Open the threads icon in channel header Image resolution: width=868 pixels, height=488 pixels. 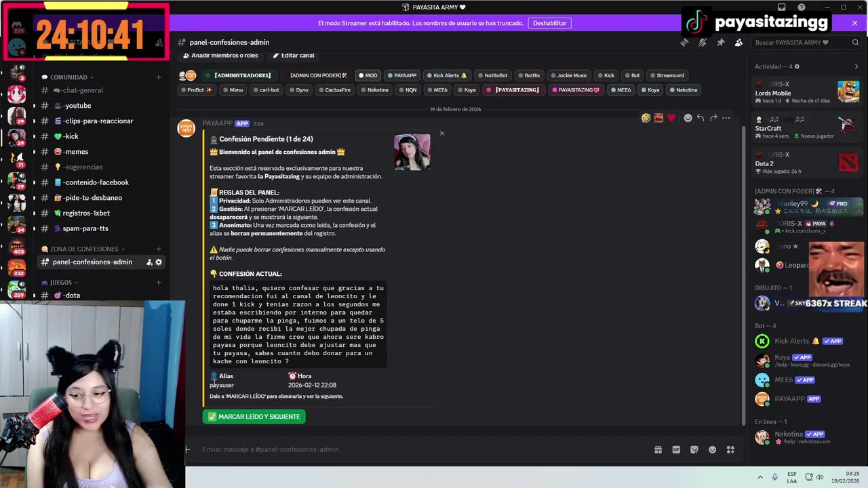point(684,42)
